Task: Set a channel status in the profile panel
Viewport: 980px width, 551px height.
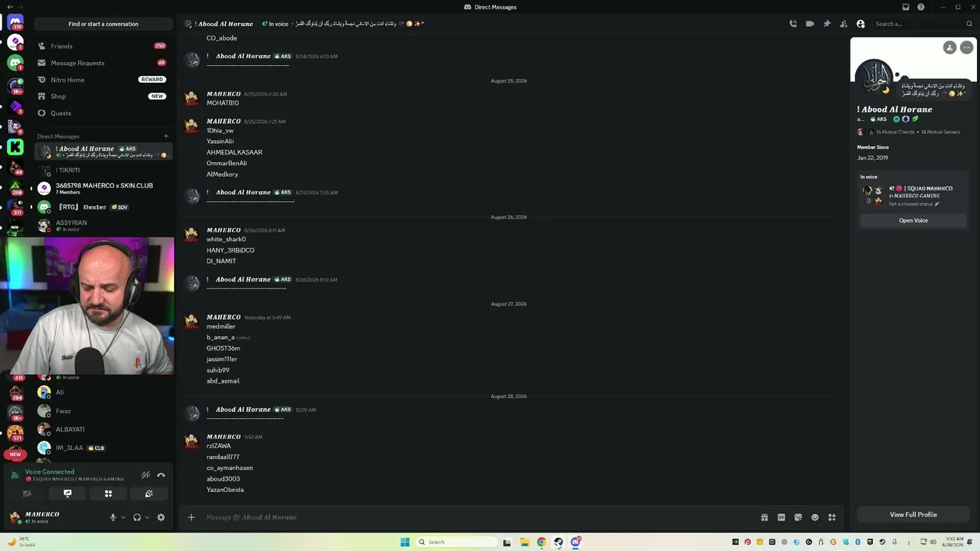Action: 914,204
